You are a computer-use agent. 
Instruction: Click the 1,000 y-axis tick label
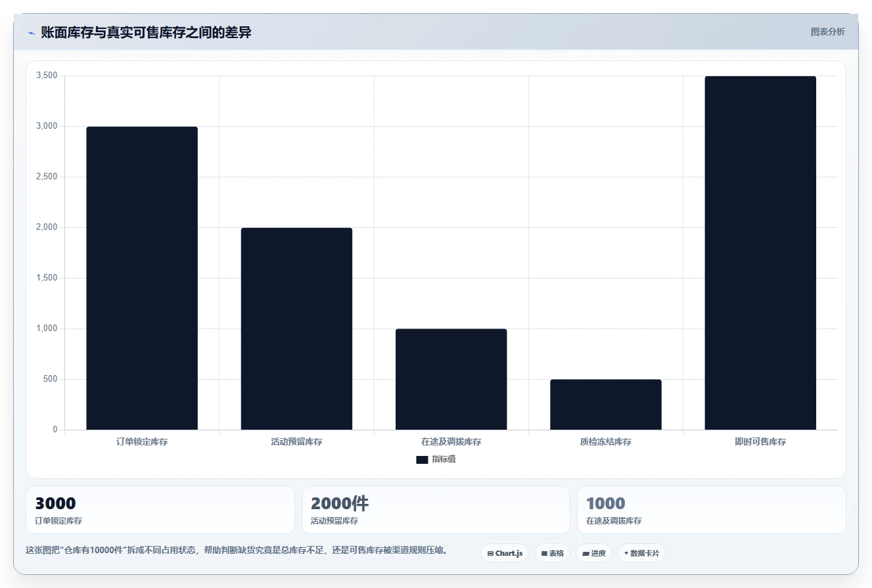tap(47, 328)
